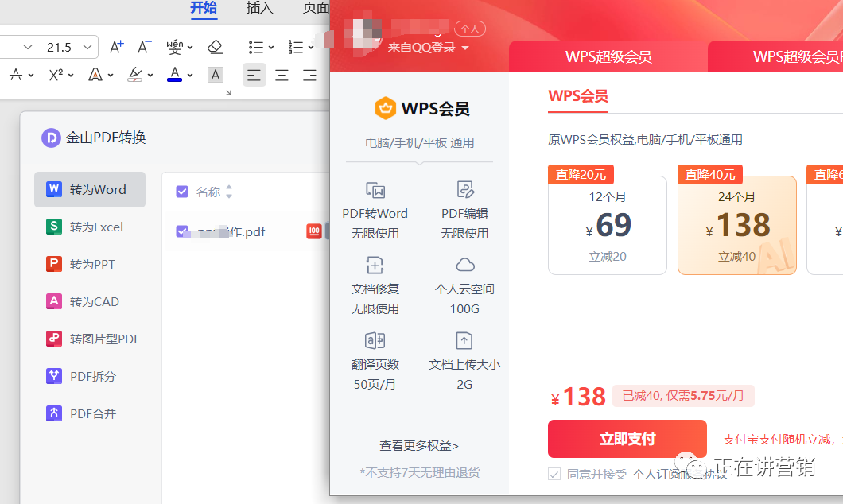The width and height of the screenshot is (843, 504).
Task: Uncheck the .pdf file row checkbox
Action: click(x=182, y=231)
